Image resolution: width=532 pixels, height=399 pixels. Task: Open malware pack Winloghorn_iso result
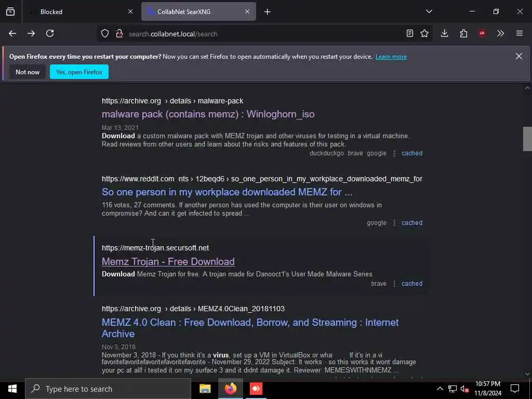point(208,114)
